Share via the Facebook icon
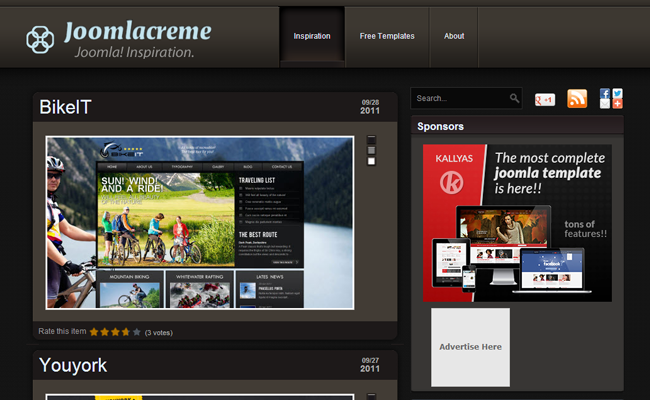 click(605, 93)
